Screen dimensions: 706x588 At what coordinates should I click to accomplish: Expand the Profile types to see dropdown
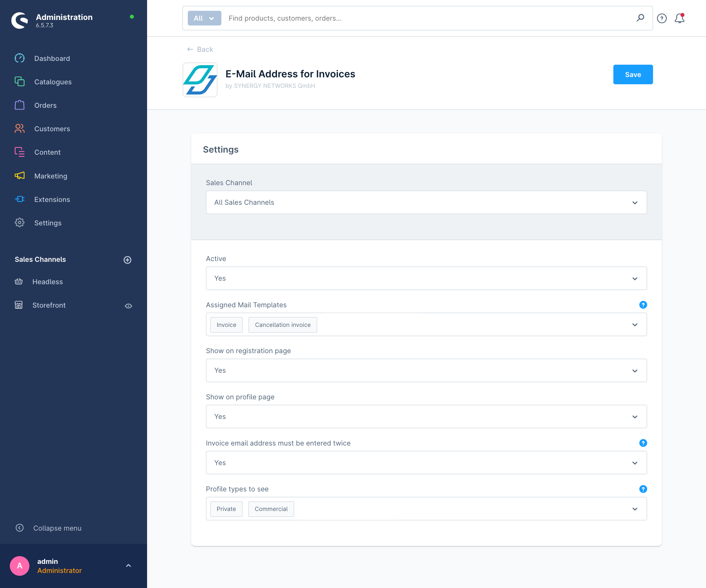coord(635,509)
